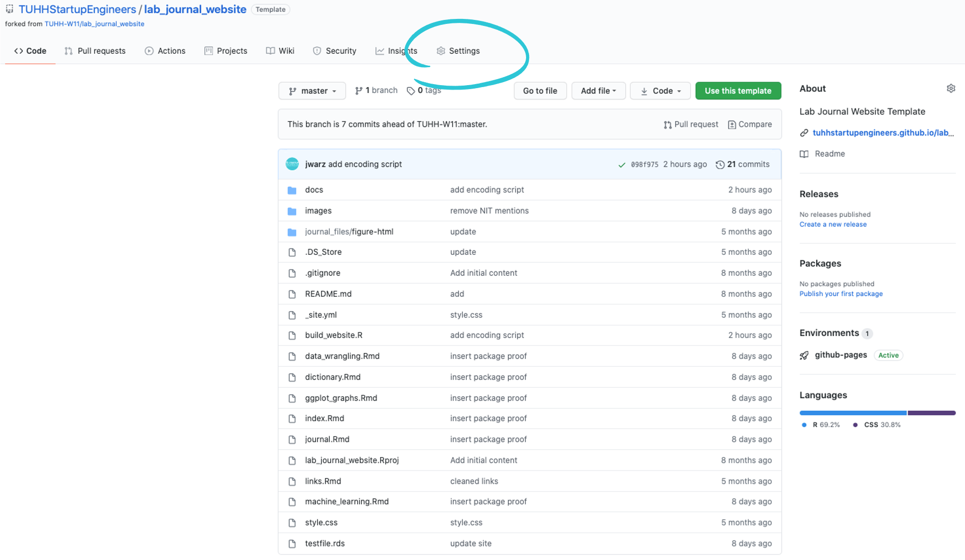Click the Go to file button

(540, 91)
